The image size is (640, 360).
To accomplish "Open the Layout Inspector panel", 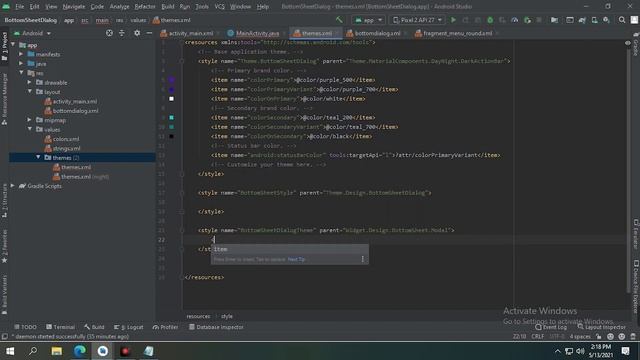I will 602,327.
